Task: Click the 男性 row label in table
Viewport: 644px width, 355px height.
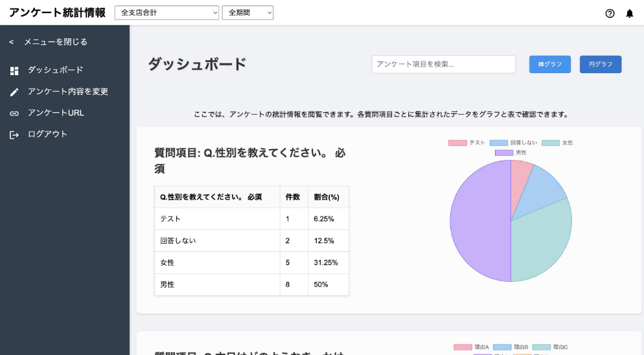Action: click(x=167, y=284)
